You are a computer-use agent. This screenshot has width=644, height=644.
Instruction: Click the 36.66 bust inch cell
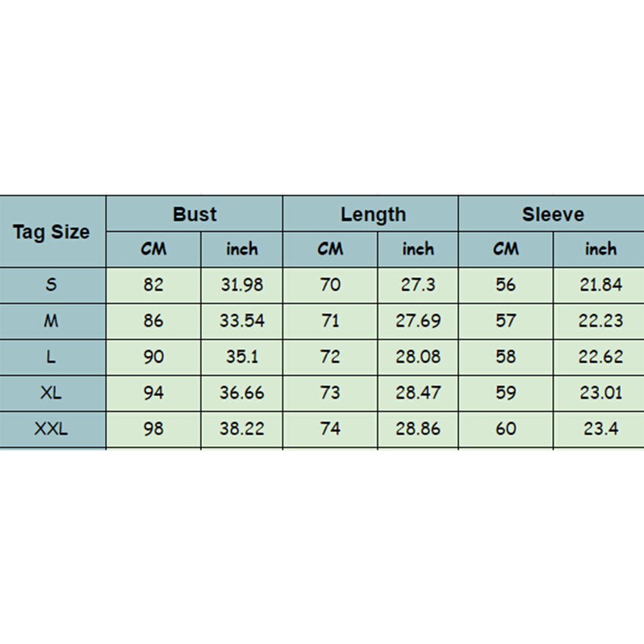(x=242, y=393)
